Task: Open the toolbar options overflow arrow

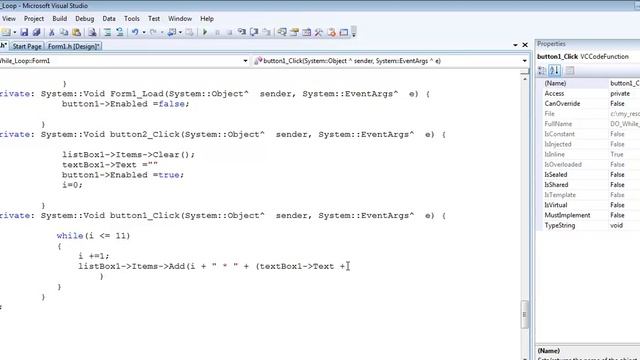Action: 354,32
